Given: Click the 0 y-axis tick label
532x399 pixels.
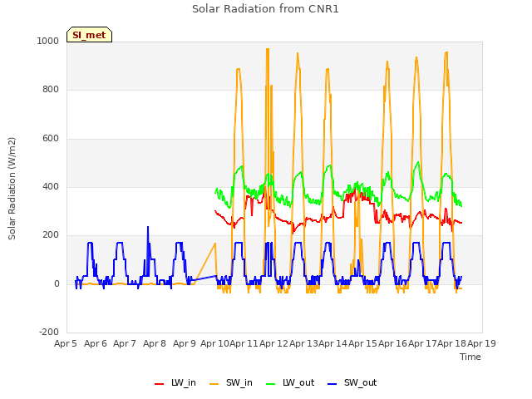Looking at the screenshot, I should 57,284.
